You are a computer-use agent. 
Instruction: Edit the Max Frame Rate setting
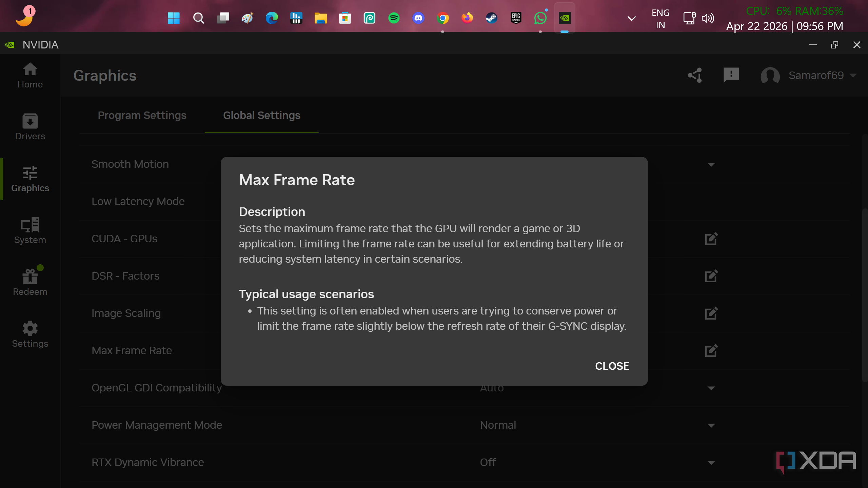coord(711,351)
